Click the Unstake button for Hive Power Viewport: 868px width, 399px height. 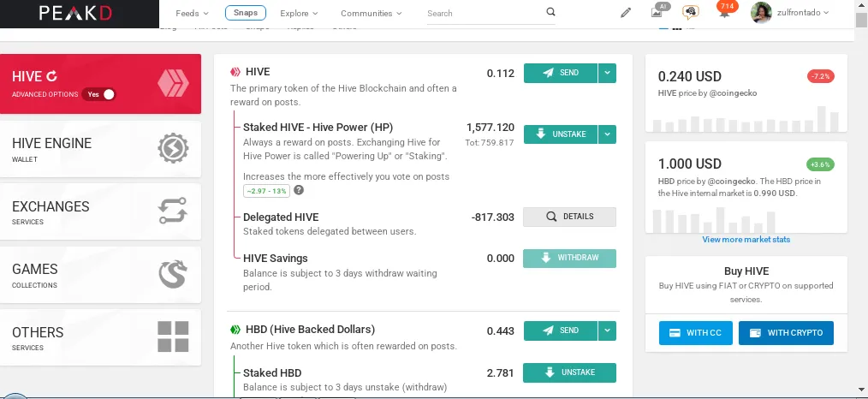(560, 134)
